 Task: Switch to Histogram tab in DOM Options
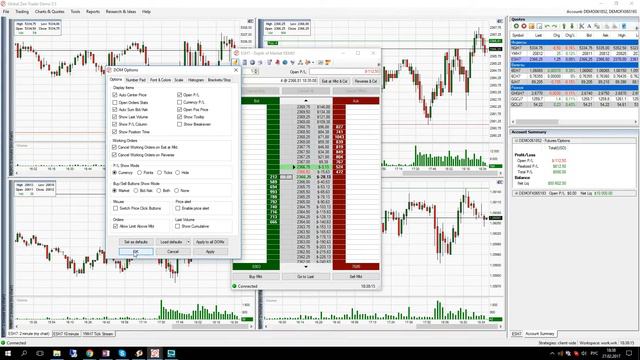pyautogui.click(x=196, y=80)
